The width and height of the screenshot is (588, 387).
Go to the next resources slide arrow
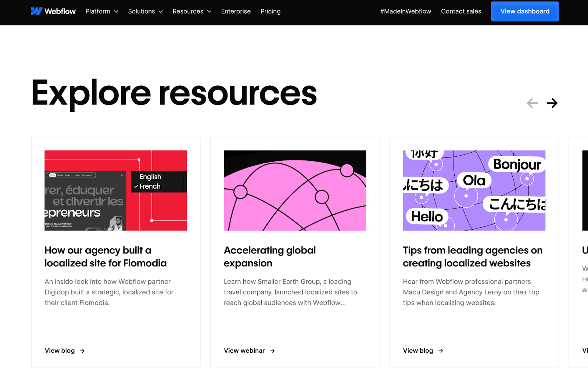552,103
